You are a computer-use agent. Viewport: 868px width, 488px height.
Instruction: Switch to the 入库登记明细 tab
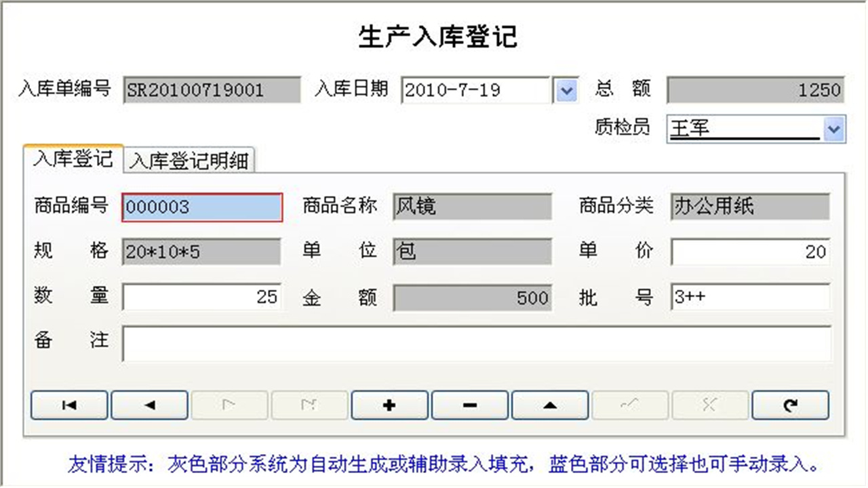[188, 161]
